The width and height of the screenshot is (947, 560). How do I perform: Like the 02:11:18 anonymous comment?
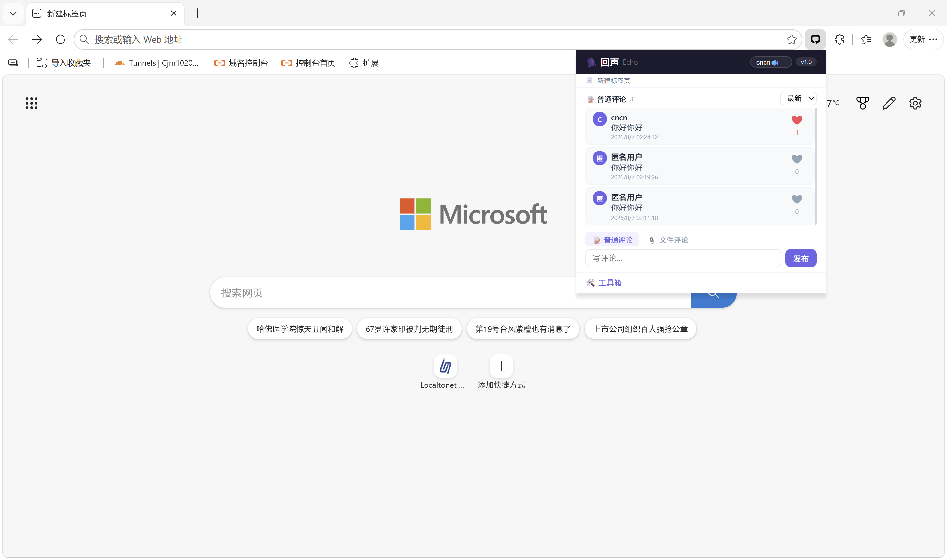797,199
